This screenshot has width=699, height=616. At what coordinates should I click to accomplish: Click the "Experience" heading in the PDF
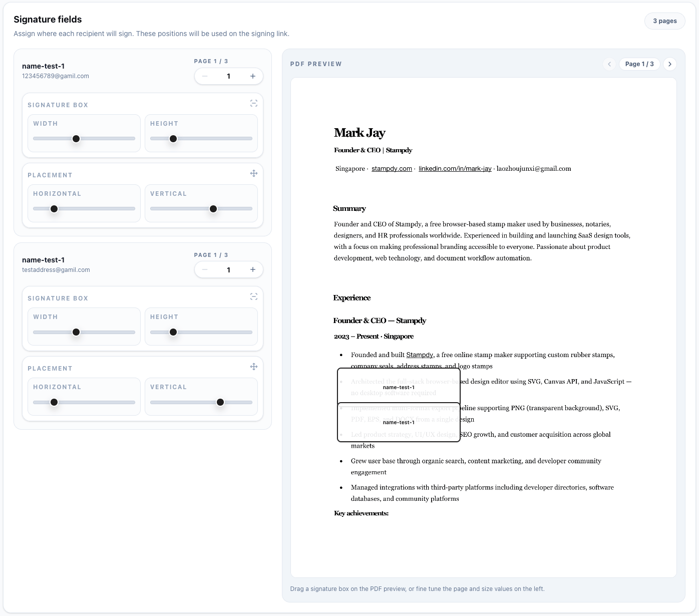[x=352, y=298]
